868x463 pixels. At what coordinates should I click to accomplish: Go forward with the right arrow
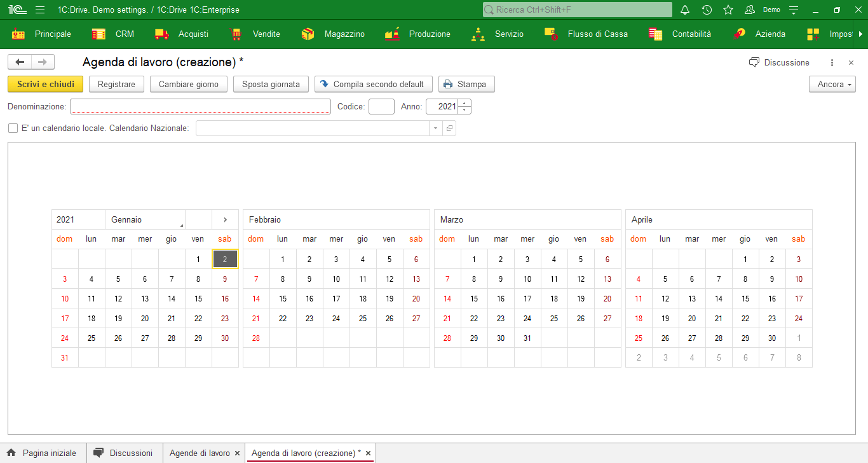coord(43,62)
